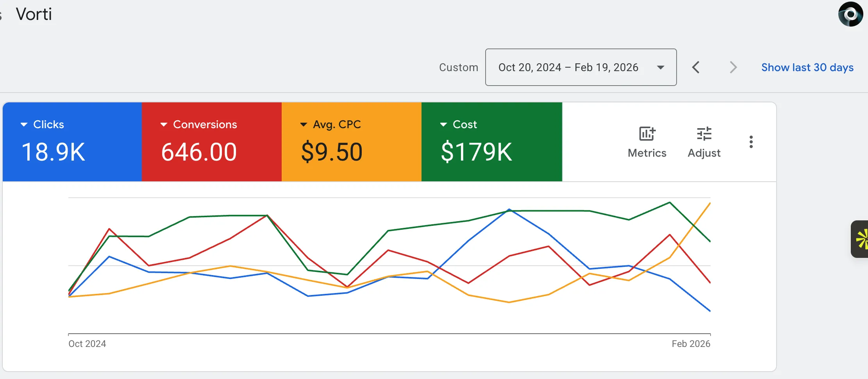868x379 pixels.
Task: Open the account profile avatar
Action: [850, 14]
